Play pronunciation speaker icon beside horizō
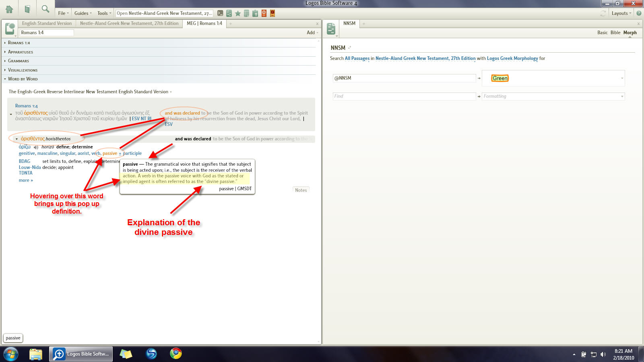The height and width of the screenshot is (362, 644). coord(36,147)
